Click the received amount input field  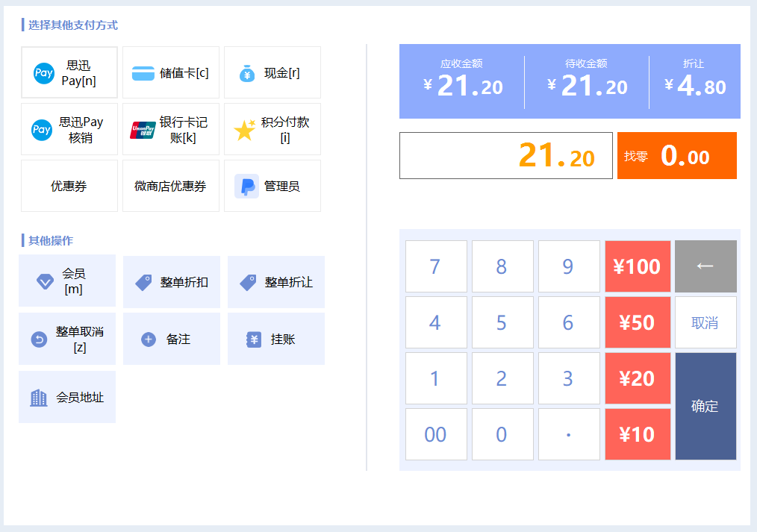506,155
